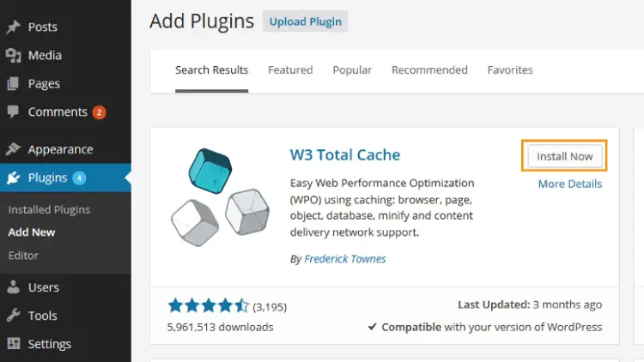Viewport: 644px width, 362px height.
Task: Open Frederick Townes author link
Action: tap(345, 259)
